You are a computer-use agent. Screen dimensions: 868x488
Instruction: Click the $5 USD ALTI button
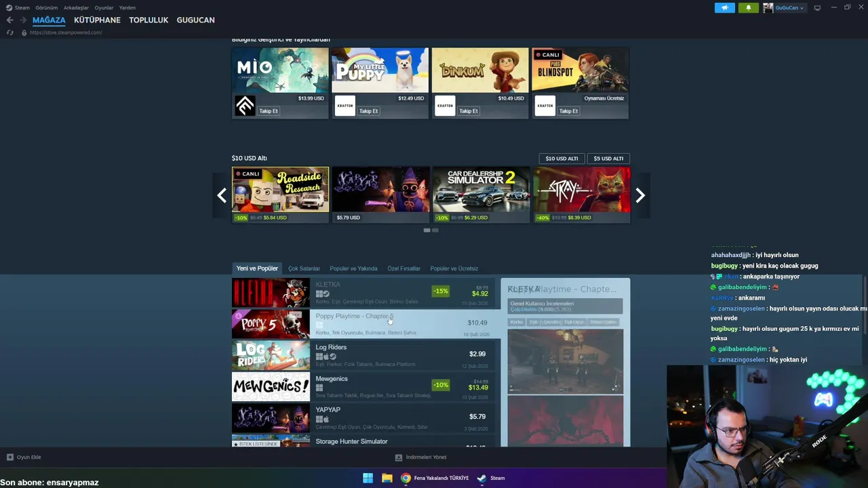point(608,159)
